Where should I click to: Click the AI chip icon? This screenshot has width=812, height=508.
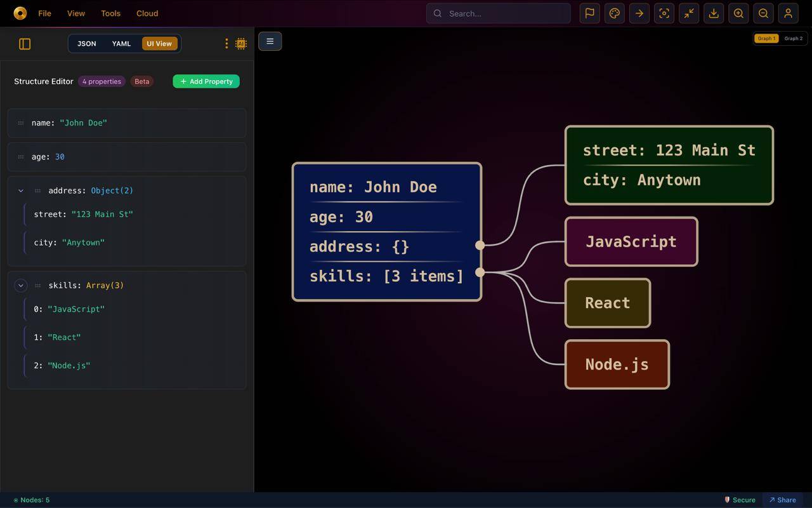pyautogui.click(x=241, y=44)
